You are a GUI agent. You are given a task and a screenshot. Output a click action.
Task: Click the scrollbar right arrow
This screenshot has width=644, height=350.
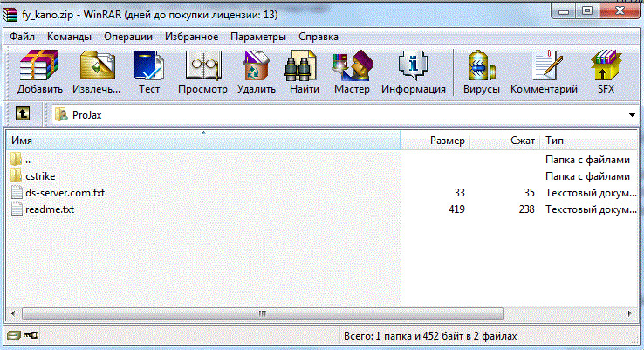pos(630,314)
